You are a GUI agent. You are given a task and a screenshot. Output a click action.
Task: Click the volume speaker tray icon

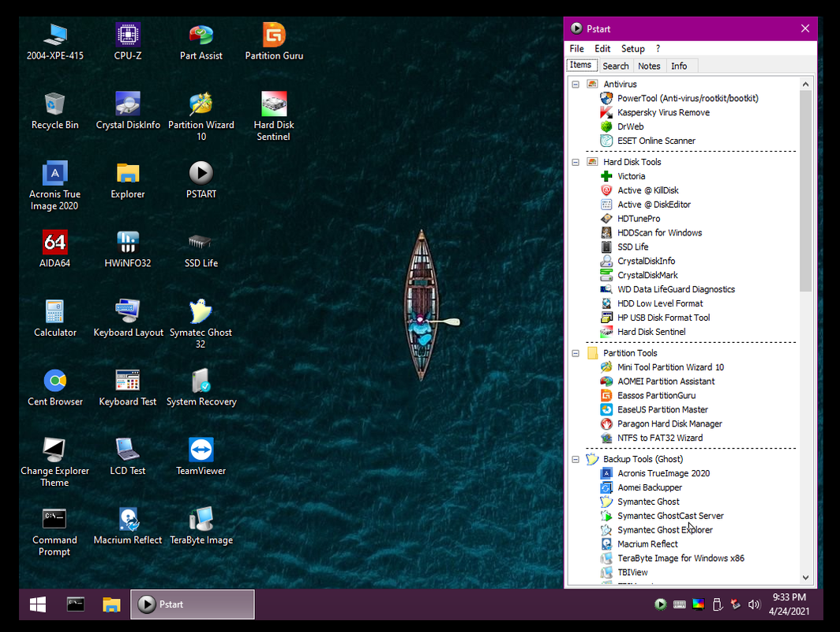tap(754, 604)
